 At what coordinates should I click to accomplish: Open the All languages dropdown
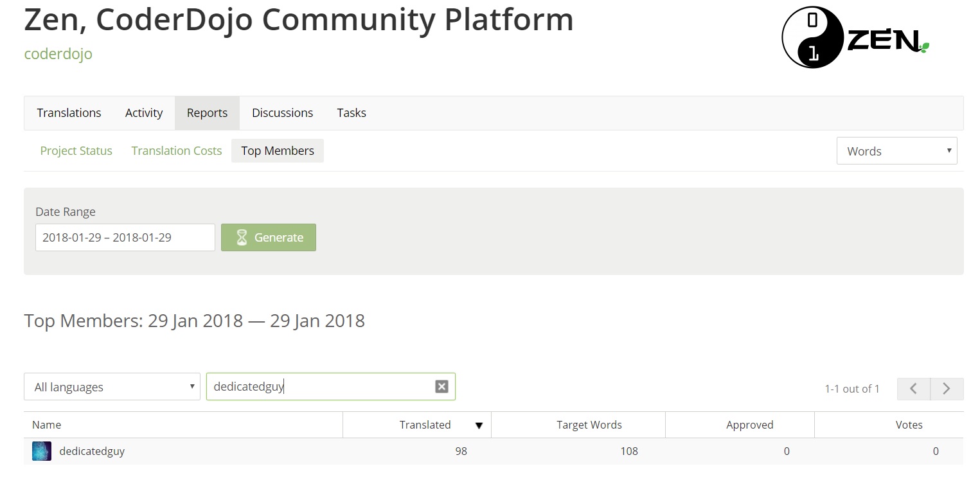(x=112, y=387)
